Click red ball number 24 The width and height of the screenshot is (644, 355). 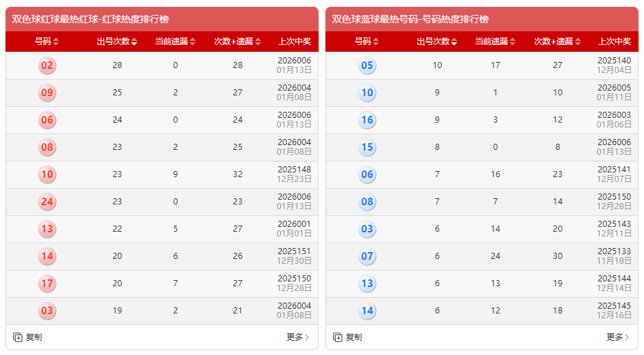point(47,202)
